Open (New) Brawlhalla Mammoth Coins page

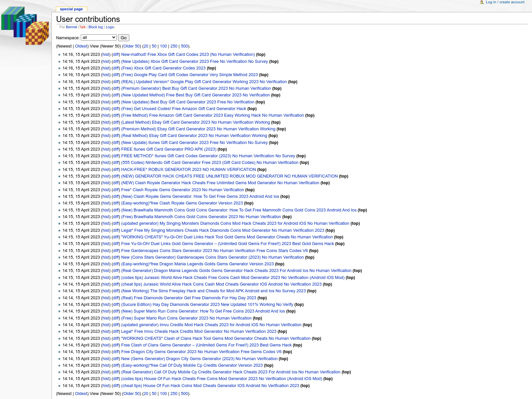239,210
